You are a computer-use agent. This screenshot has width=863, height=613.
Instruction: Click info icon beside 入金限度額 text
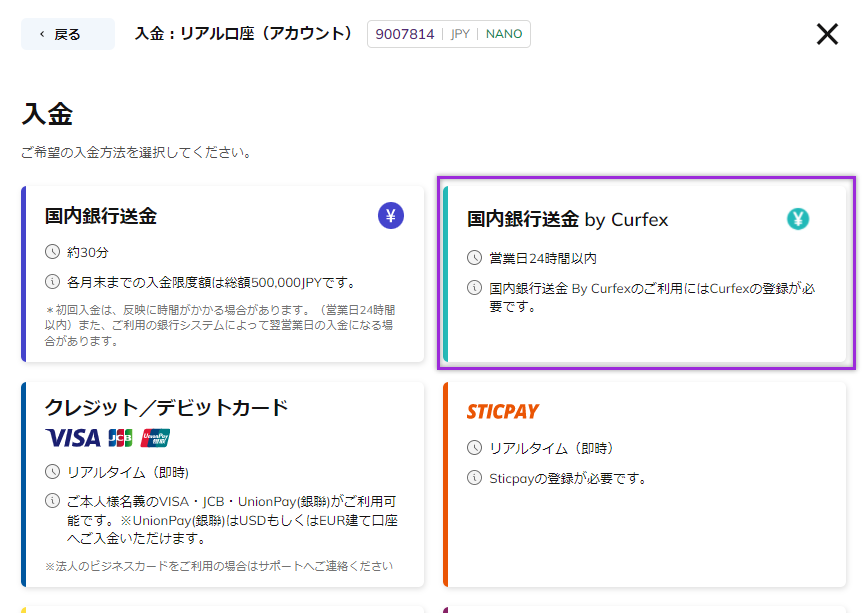tap(52, 282)
